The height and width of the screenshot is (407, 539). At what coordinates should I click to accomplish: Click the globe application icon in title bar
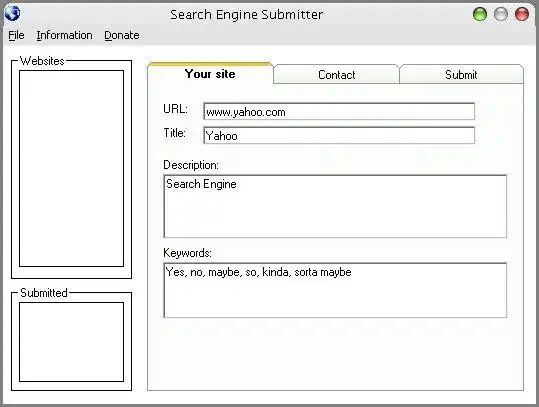(12, 14)
